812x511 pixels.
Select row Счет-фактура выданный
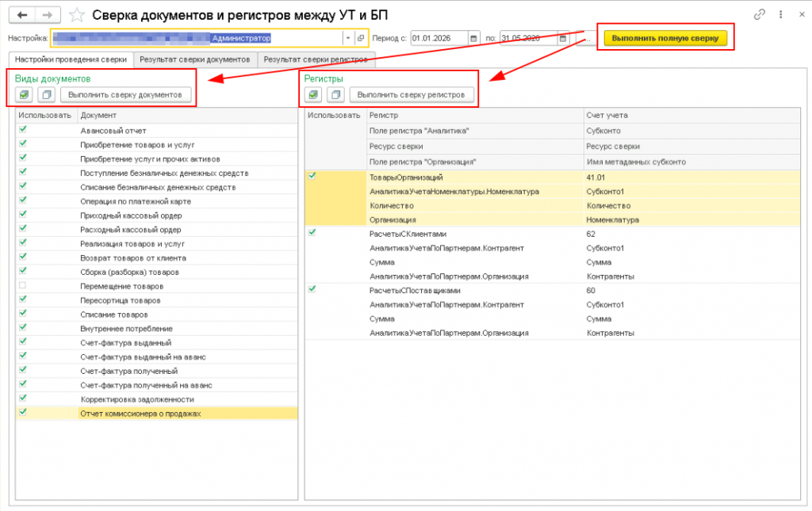pos(156,343)
